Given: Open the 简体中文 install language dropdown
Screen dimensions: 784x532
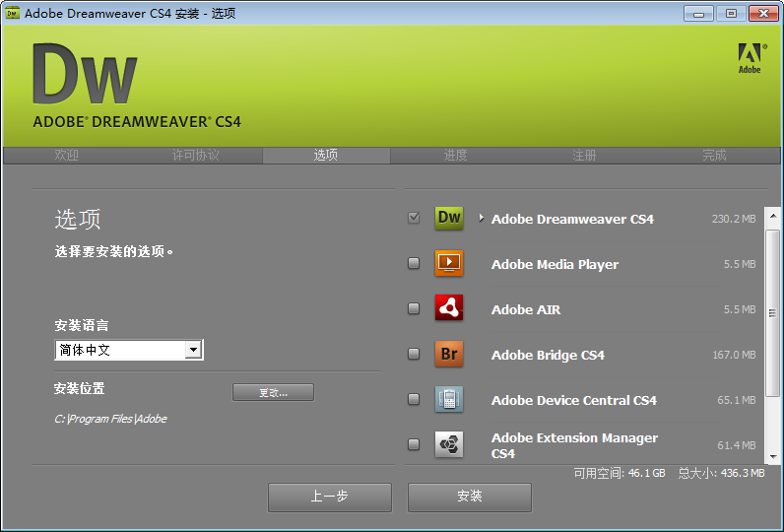Looking at the screenshot, I should click(x=128, y=350).
